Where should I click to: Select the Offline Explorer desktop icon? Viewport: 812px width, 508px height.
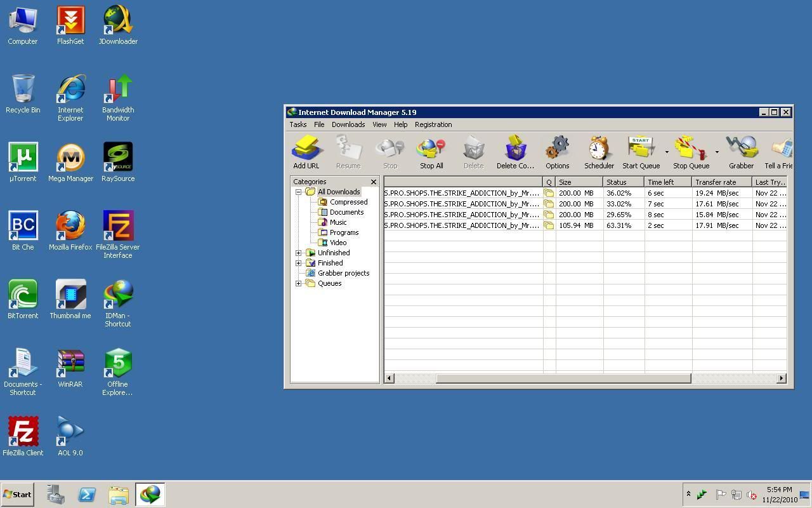click(118, 372)
